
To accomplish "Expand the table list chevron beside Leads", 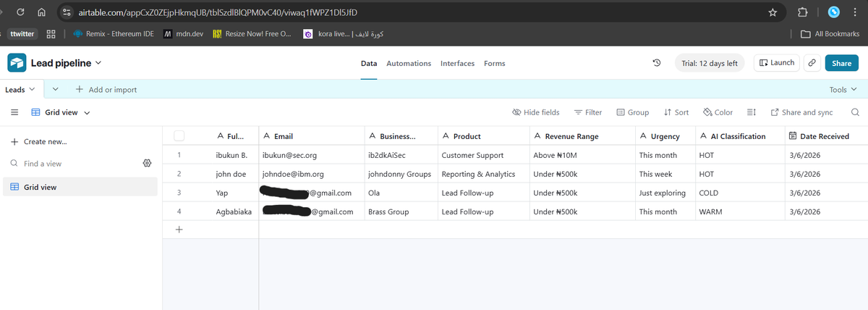I will point(56,89).
